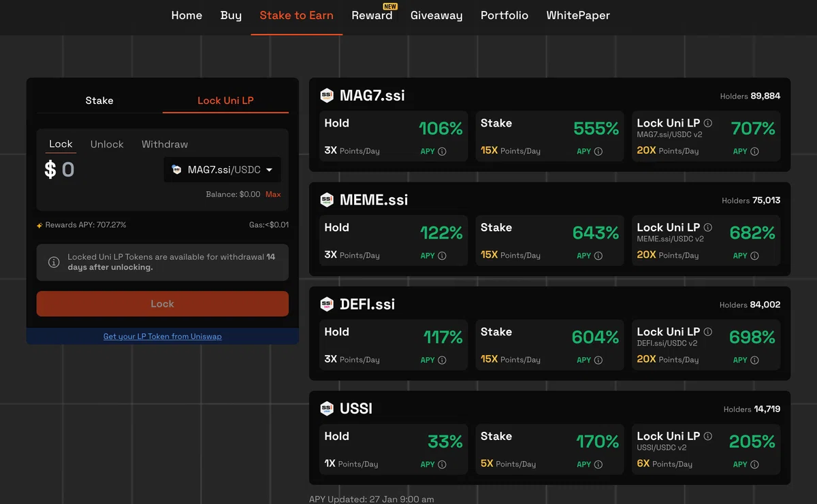The image size is (817, 504).
Task: Click the Gas:<$0.01 text
Action: click(269, 225)
